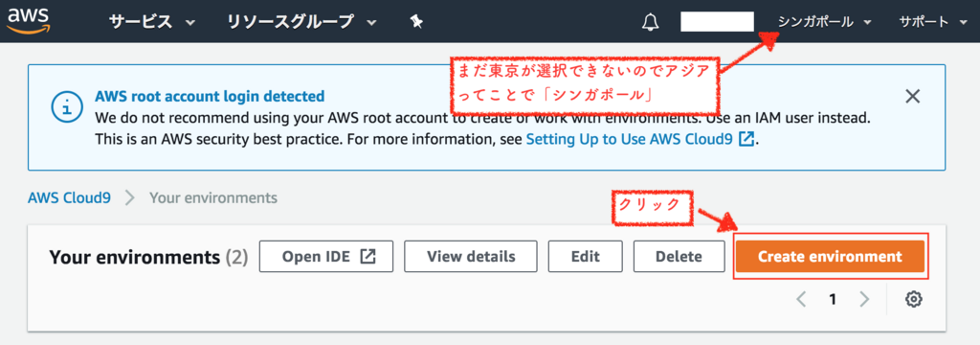Go to next page arrow

864,299
